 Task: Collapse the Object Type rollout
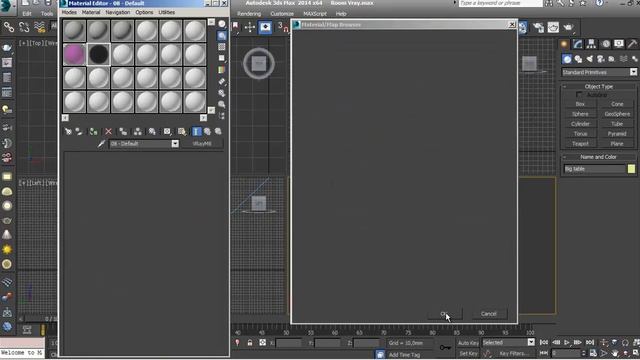599,87
